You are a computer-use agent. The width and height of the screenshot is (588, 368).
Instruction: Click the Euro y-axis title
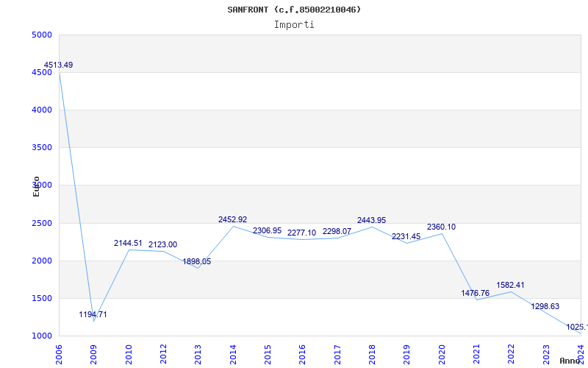tap(36, 186)
